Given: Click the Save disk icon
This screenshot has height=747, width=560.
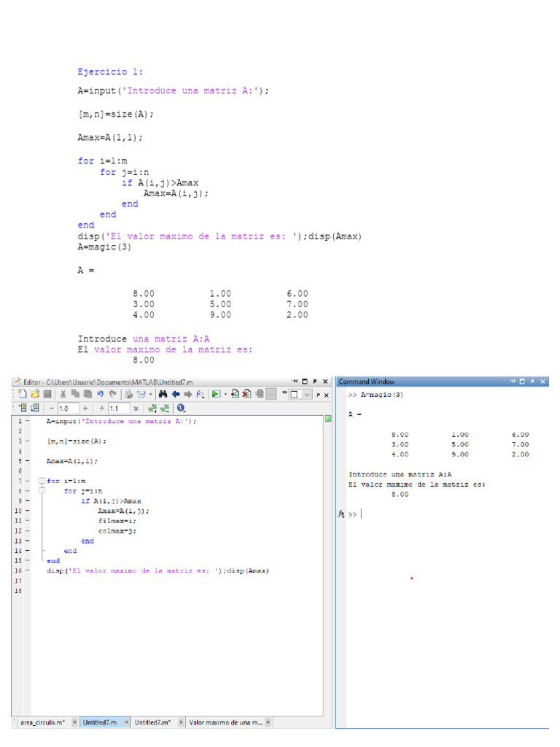Looking at the screenshot, I should coord(47,394).
